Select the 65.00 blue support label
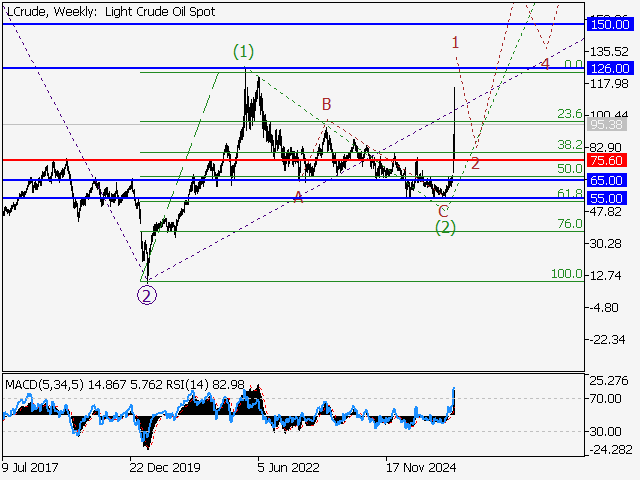 point(607,180)
